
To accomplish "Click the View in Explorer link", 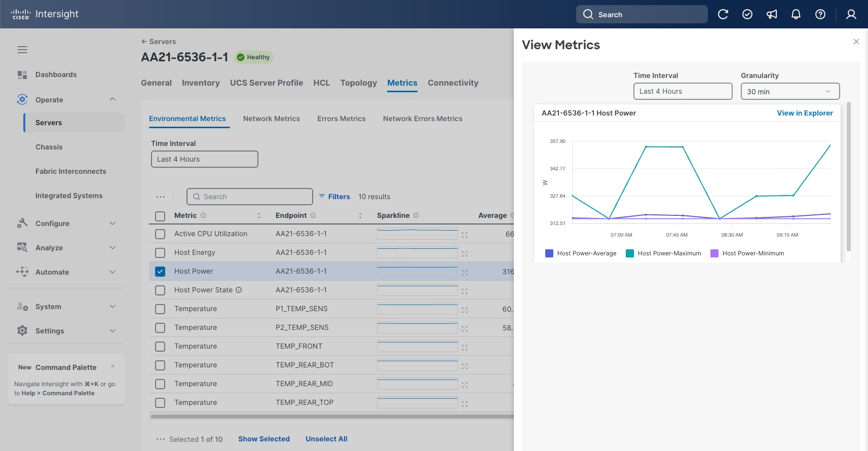I will (805, 113).
